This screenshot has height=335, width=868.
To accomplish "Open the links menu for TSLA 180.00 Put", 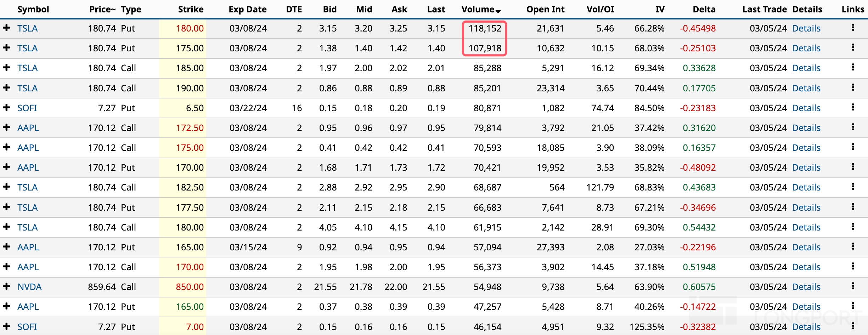I will click(x=853, y=28).
